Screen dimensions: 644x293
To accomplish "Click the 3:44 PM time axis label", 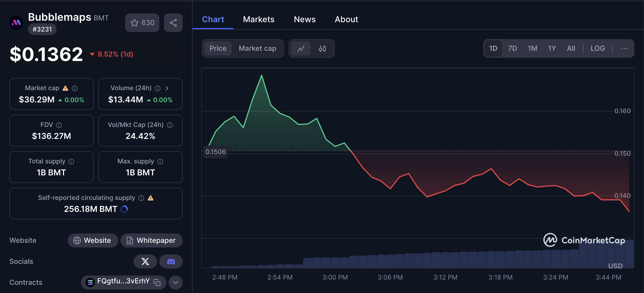I will [x=608, y=277].
